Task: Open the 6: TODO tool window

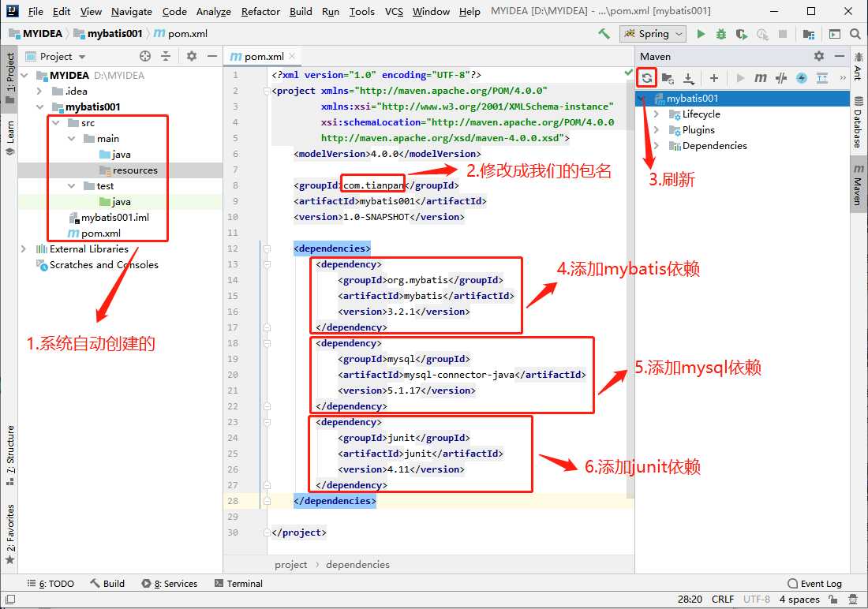Action: coord(51,584)
